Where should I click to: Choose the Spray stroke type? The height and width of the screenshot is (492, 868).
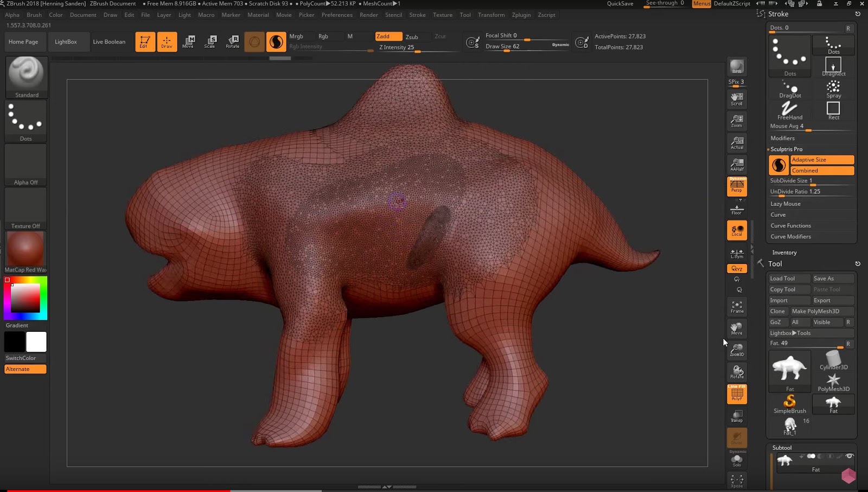pos(833,89)
